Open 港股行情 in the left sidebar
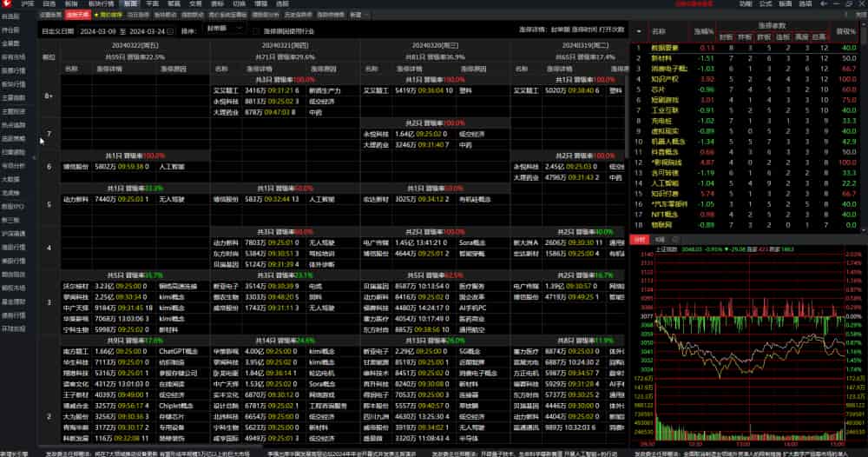Image resolution: width=868 pixels, height=457 pixels. pyautogui.click(x=14, y=247)
